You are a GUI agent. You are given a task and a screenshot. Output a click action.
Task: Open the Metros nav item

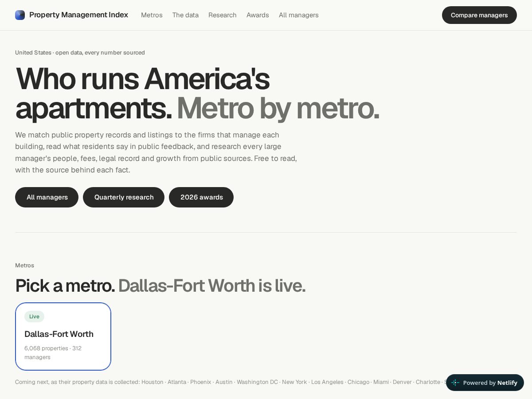click(152, 15)
